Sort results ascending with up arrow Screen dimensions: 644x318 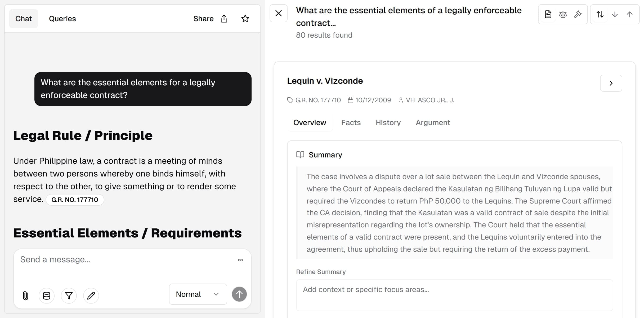click(630, 14)
